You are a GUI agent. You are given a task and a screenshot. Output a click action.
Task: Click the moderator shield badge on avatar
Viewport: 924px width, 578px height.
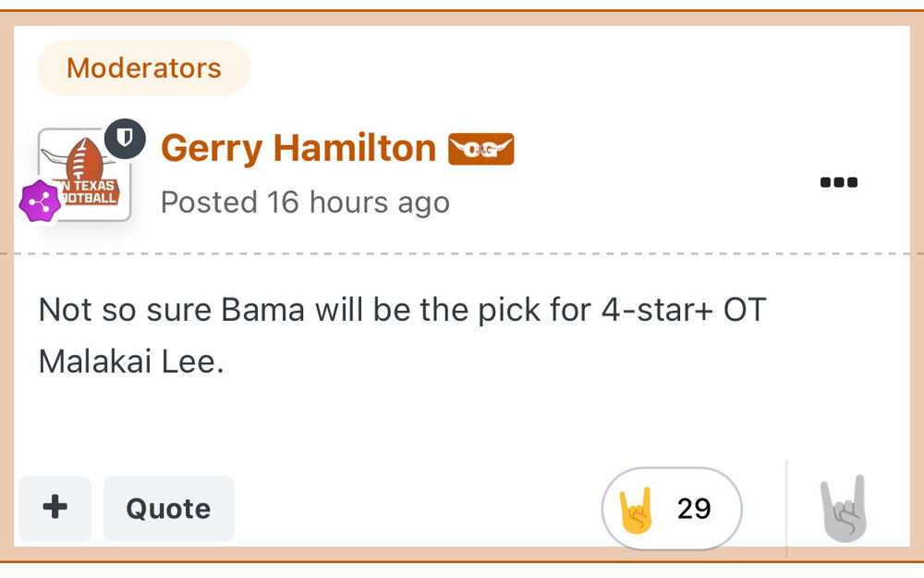pyautogui.click(x=126, y=139)
